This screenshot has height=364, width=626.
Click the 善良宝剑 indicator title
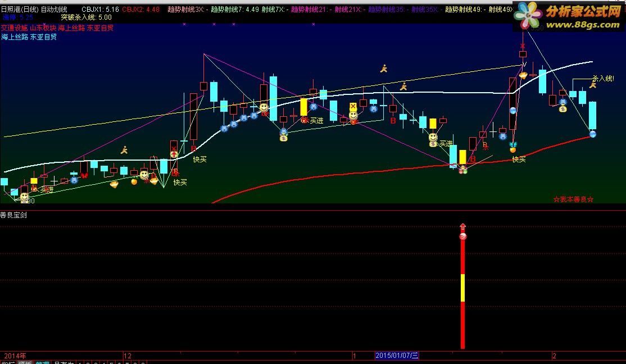(x=13, y=215)
